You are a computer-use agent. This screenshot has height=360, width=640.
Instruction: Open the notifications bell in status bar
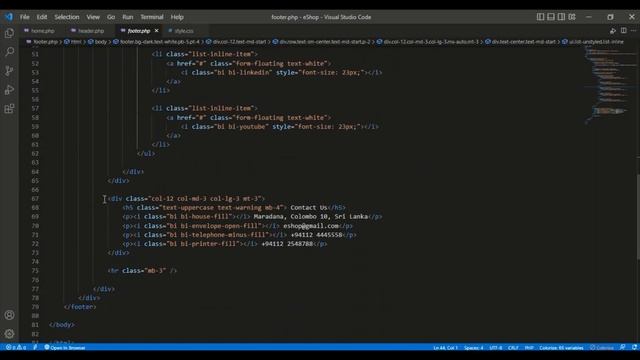[634, 347]
